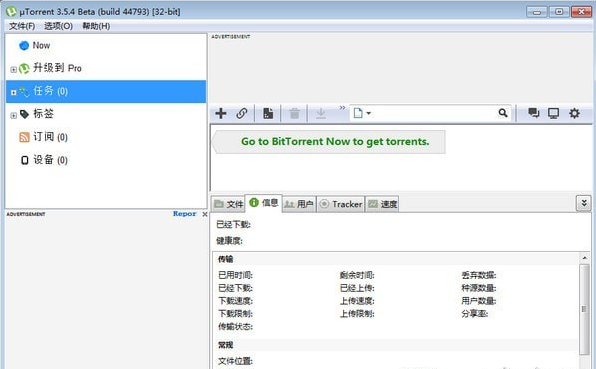
Task: Select Now in the sidebar
Action: pyautogui.click(x=41, y=46)
